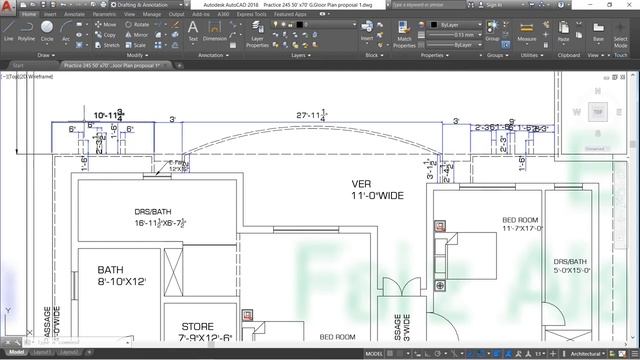Select the Line drawing tool

[x=9, y=31]
